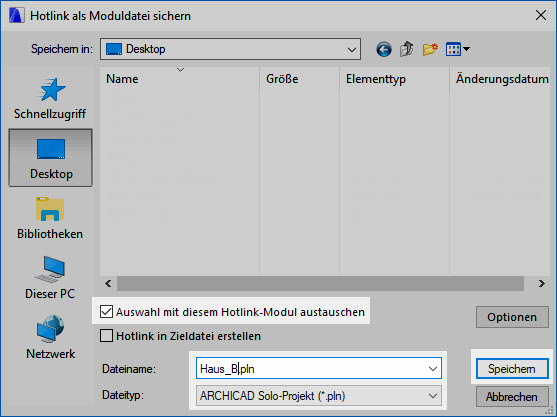
Task: Click the back navigation arrow icon
Action: point(384,49)
